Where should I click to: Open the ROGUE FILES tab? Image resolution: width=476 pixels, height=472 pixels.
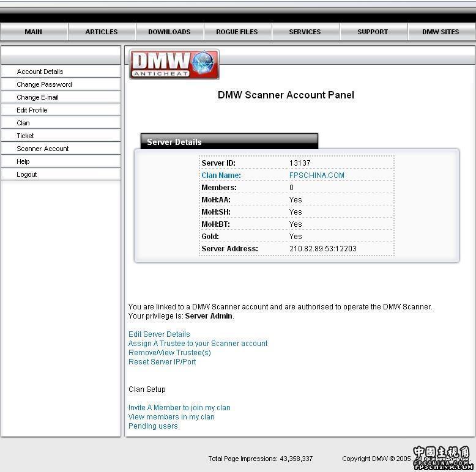(237, 32)
